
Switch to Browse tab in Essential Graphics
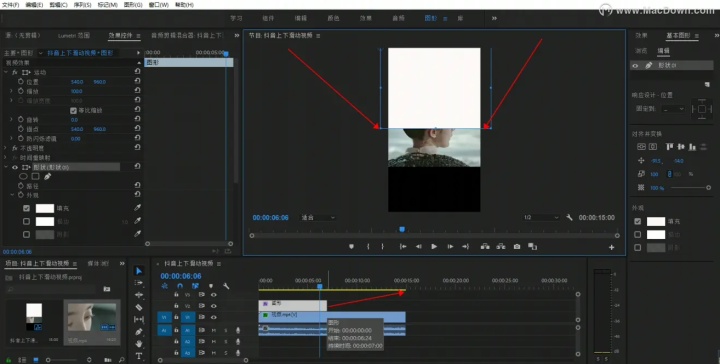pyautogui.click(x=641, y=51)
